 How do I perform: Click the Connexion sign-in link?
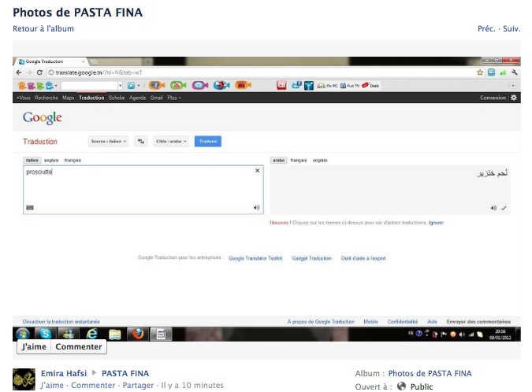tap(493, 98)
